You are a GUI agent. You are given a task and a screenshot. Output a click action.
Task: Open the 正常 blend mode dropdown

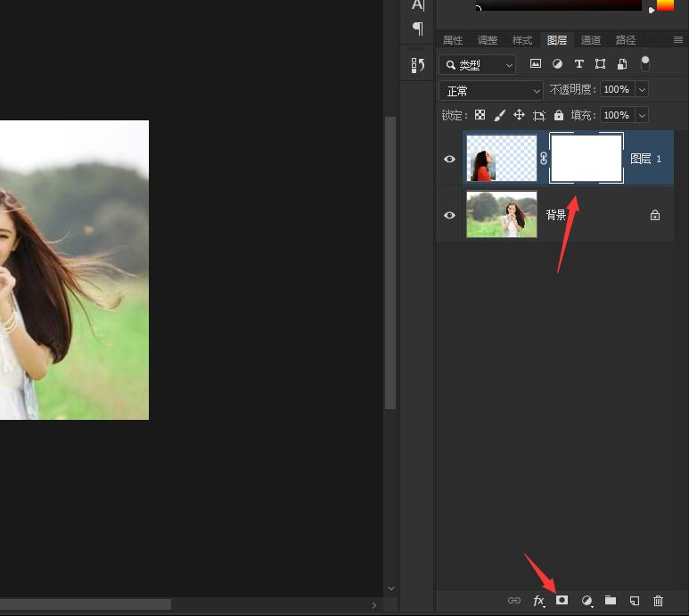[x=491, y=90]
